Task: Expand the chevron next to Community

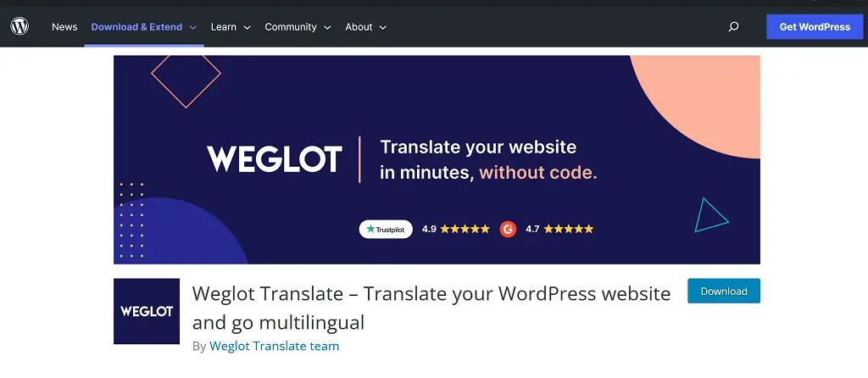Action: pos(327,27)
